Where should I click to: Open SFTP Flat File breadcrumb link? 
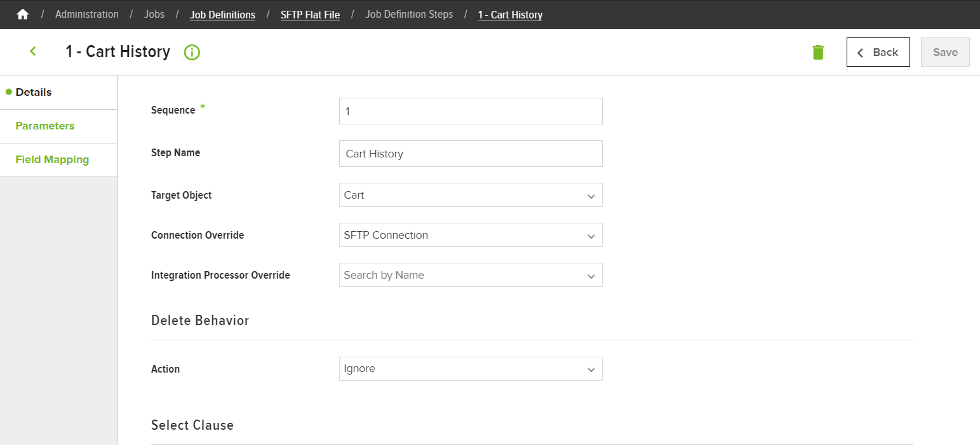click(310, 15)
